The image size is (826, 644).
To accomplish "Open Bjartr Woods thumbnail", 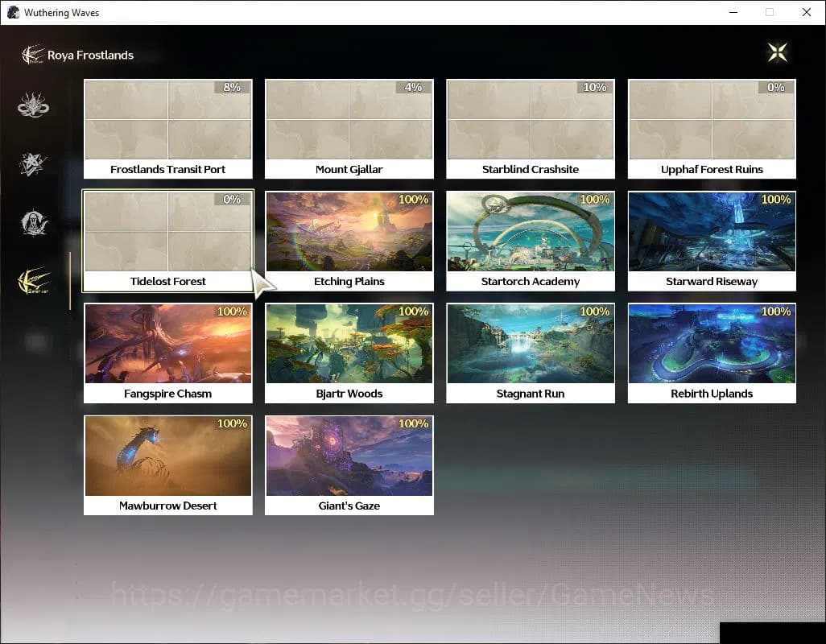I will coord(349,343).
